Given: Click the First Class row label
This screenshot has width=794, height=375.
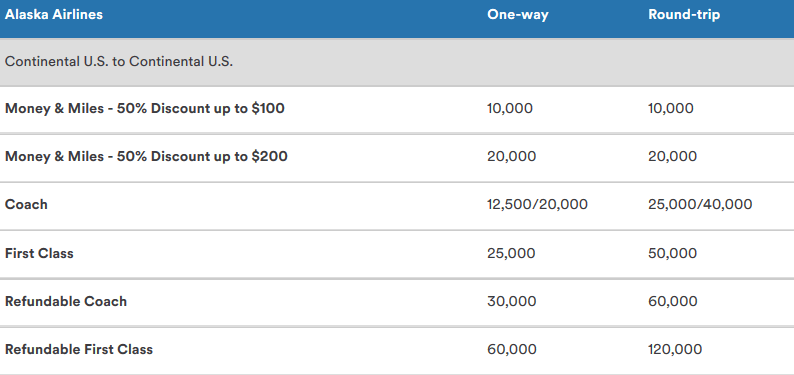Looking at the screenshot, I should pyautogui.click(x=39, y=253).
